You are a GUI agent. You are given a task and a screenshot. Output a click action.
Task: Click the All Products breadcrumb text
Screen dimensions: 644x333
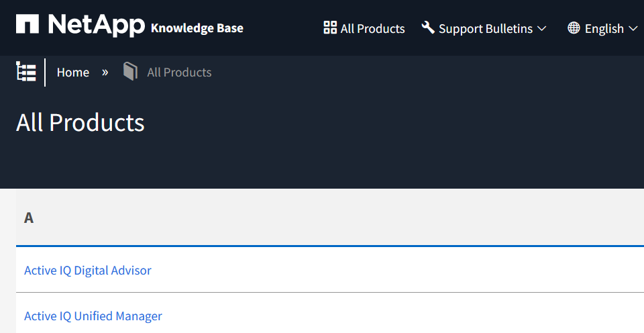click(x=179, y=73)
